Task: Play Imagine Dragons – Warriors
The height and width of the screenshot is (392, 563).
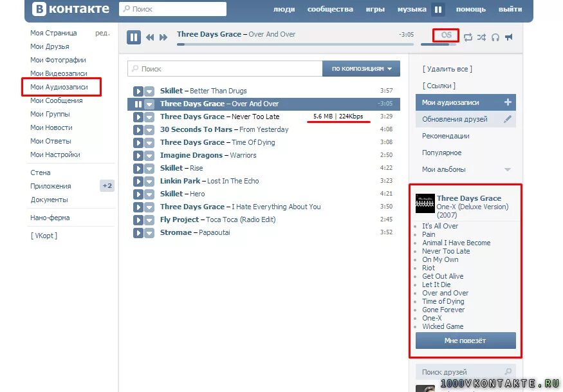Action: [138, 156]
